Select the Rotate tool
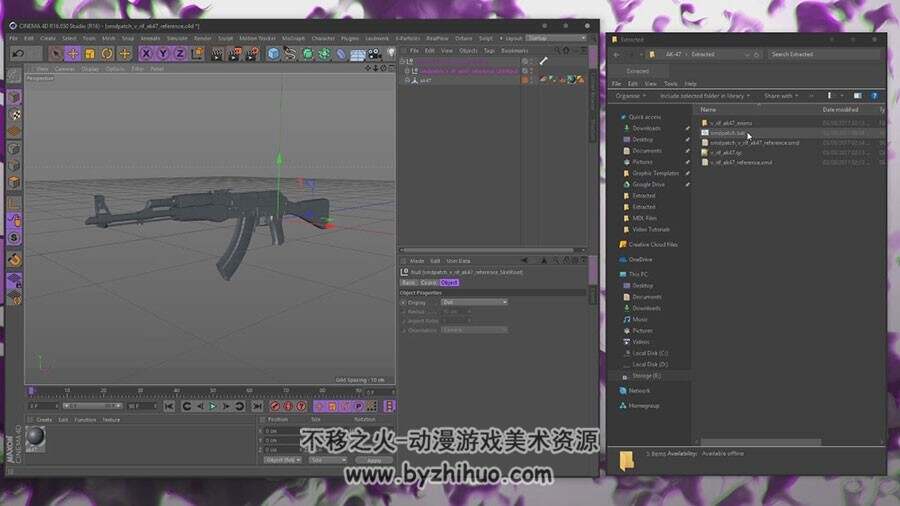The image size is (900, 506). [107, 53]
